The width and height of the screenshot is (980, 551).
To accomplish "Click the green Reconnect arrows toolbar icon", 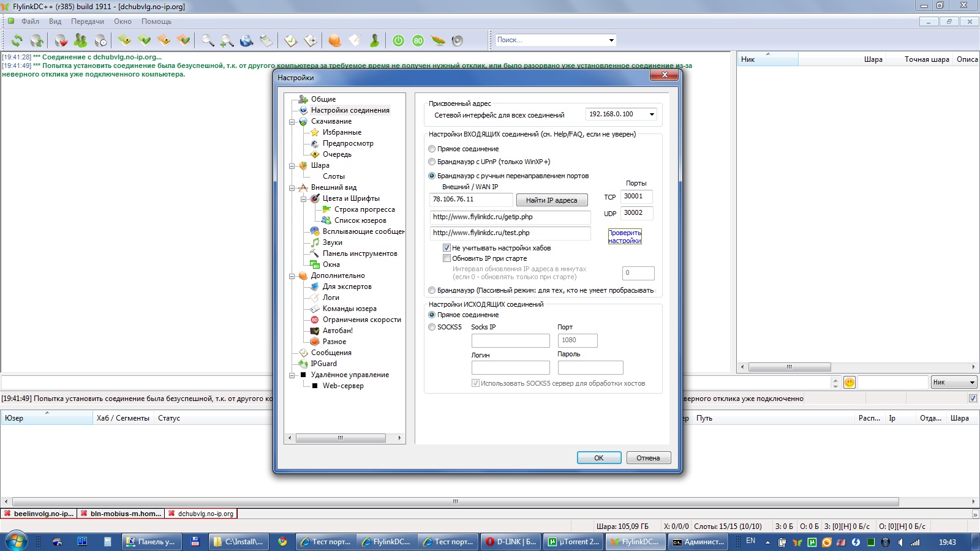I will click(17, 40).
